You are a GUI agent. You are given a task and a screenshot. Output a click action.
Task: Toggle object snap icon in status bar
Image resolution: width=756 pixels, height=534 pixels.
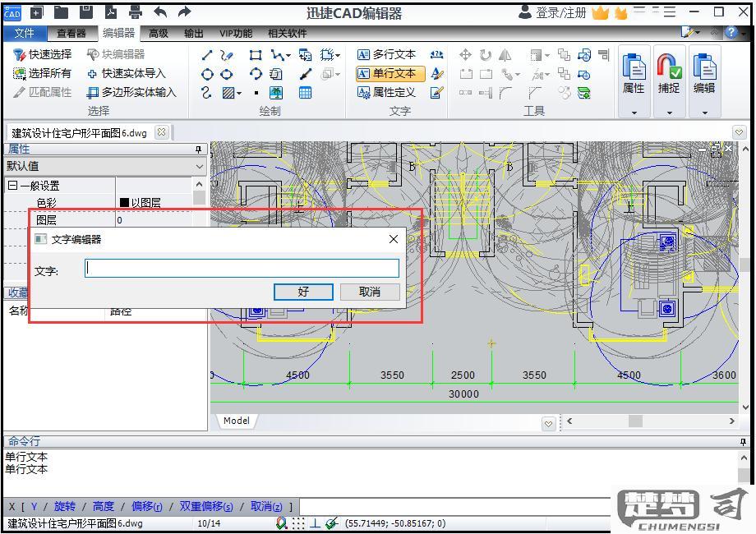pos(332,523)
